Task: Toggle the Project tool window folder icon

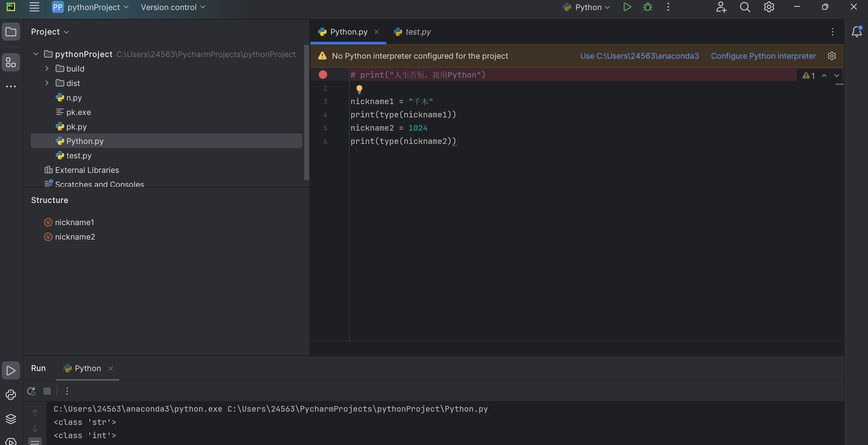Action: [11, 32]
